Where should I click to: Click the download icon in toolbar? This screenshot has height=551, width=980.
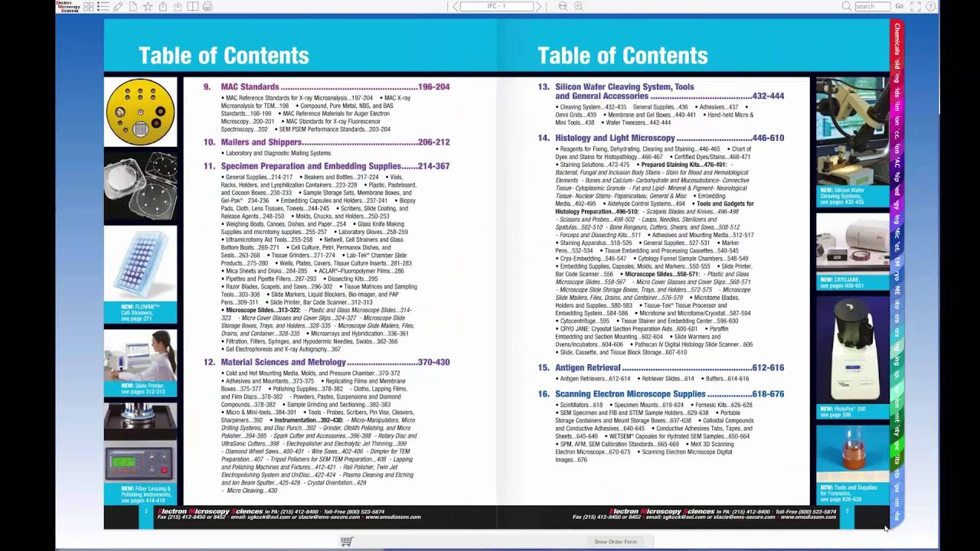(x=178, y=6)
